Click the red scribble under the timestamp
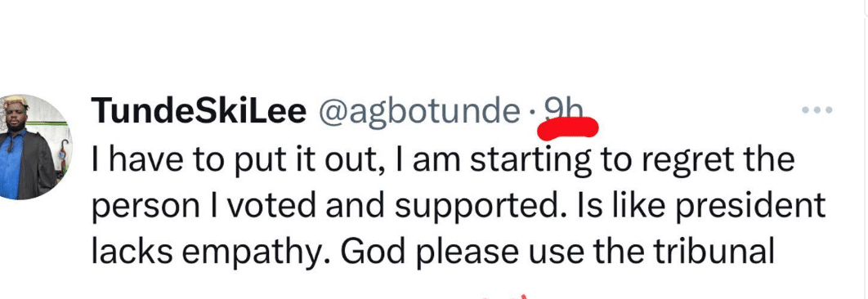Screen dimensions: 868x299 568,128
